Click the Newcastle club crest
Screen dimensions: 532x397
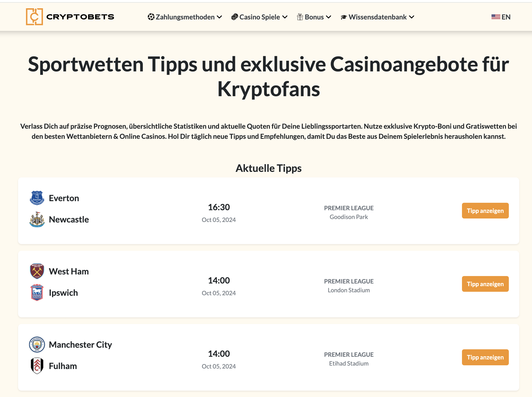pyautogui.click(x=37, y=220)
